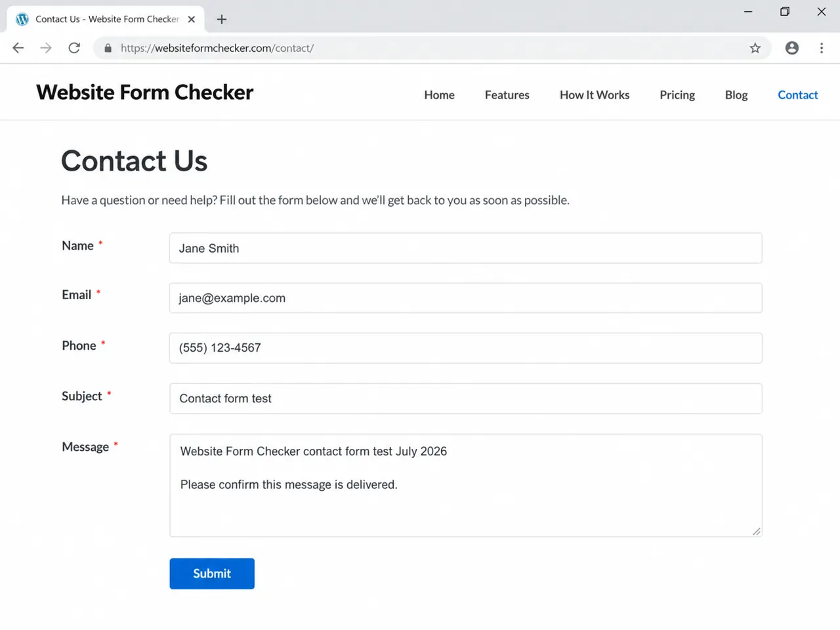Select the Contact navigation link
This screenshot has height=630, width=840.
tap(798, 95)
